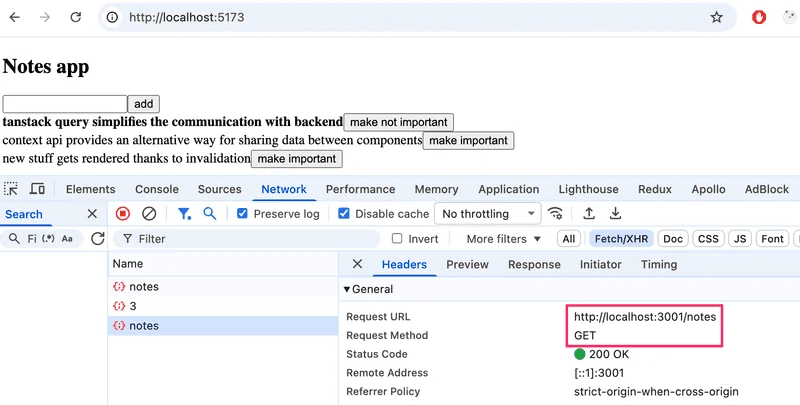The image size is (800, 405).
Task: Open the Console tab
Action: [157, 189]
